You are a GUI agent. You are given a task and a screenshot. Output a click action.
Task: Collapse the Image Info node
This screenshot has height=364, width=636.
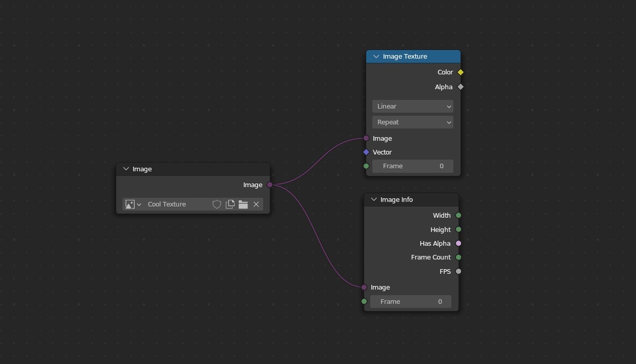pos(374,200)
